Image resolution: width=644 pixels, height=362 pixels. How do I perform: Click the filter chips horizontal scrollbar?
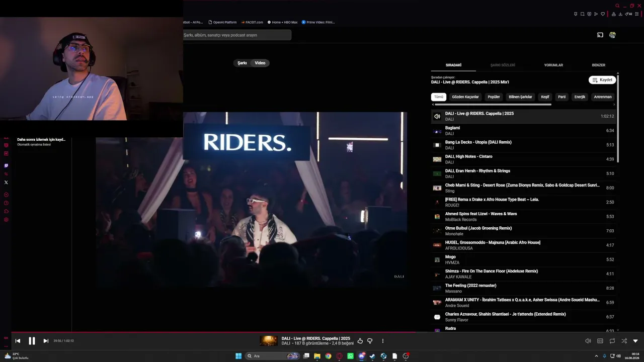pos(493,105)
